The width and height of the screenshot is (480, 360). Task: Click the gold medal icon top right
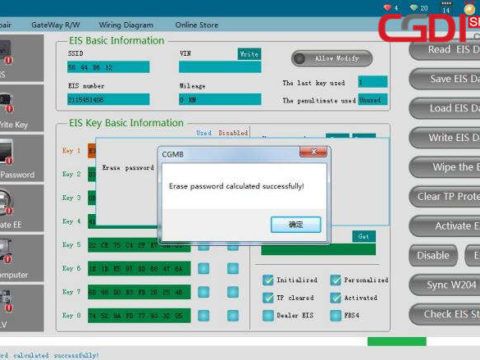coord(470,8)
